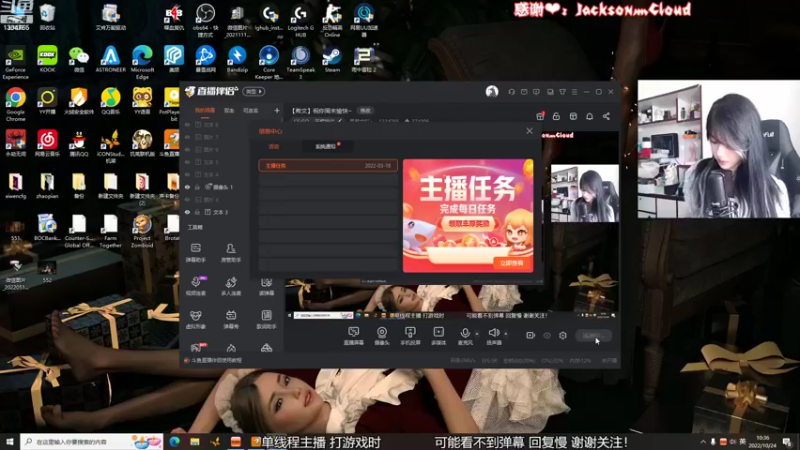Image resolution: width=800 pixels, height=450 pixels.
Task: Add 手机投屏 phone mirroring source
Action: pos(410,336)
